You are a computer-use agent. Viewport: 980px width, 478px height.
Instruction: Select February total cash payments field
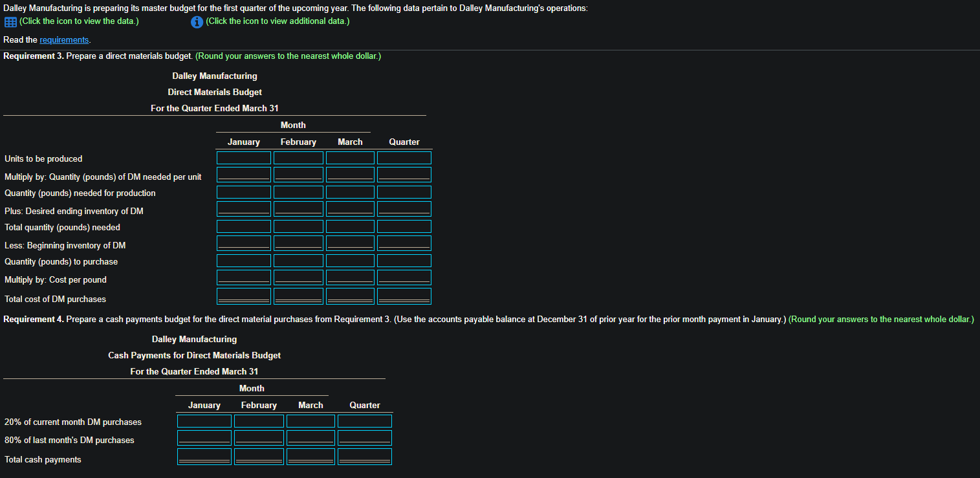(x=259, y=457)
